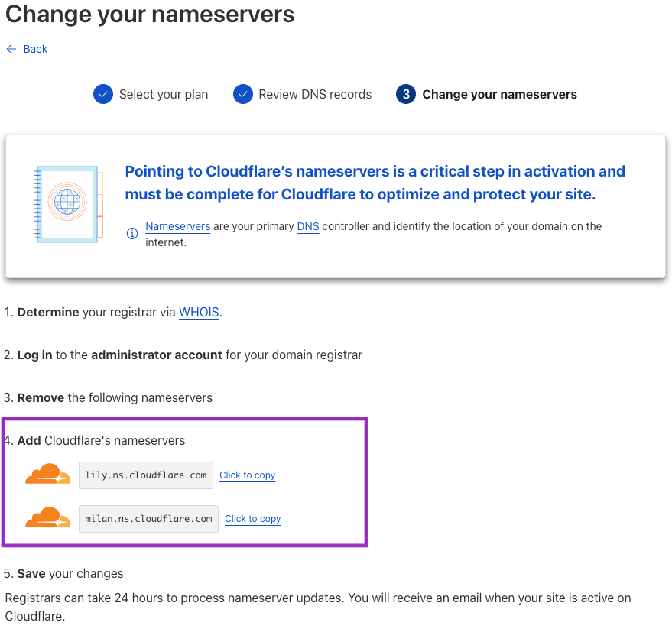Image resolution: width=672 pixels, height=629 pixels.
Task: Click the info icon next to Nameservers
Action: [132, 234]
